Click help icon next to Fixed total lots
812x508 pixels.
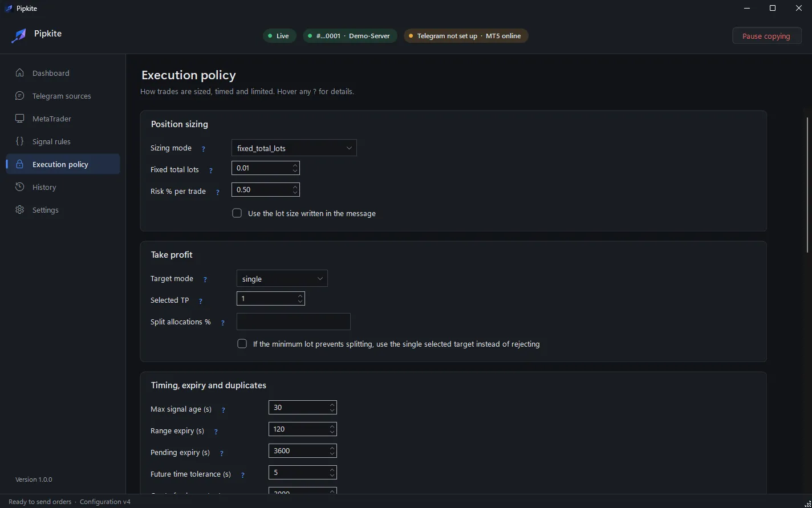211,170
